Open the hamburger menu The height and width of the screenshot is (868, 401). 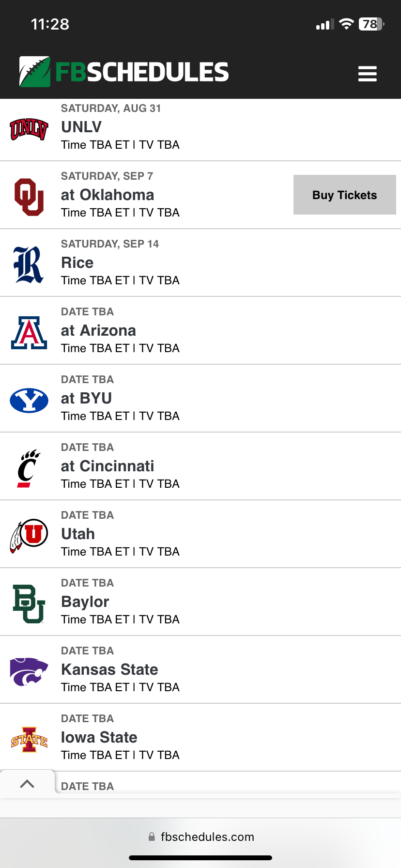click(x=367, y=74)
